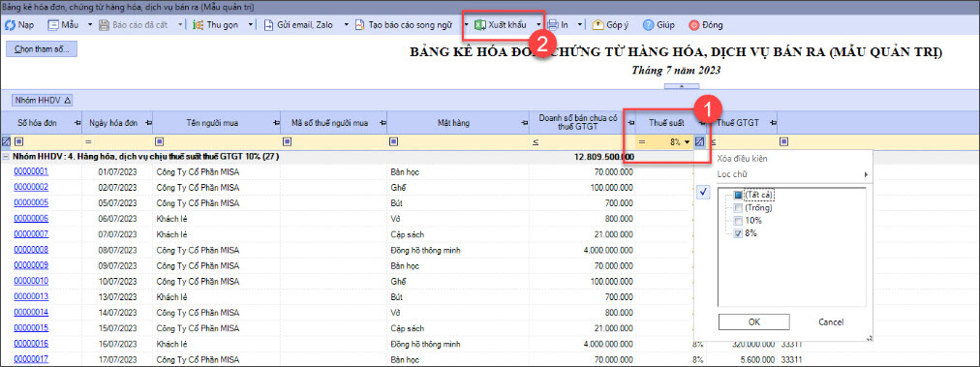980x367 pixels.
Task: Open invoice link 00000001
Action: [x=31, y=171]
